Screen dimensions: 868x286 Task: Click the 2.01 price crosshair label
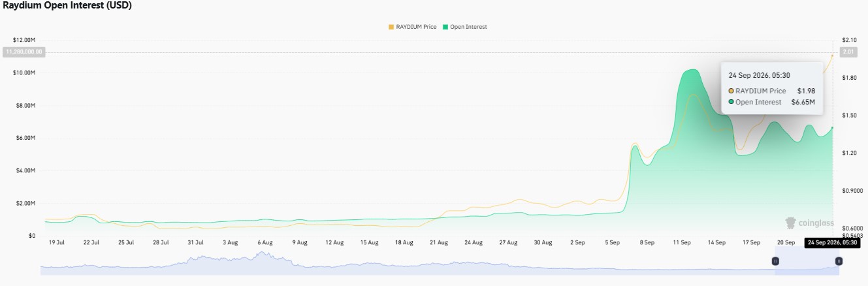click(x=849, y=52)
